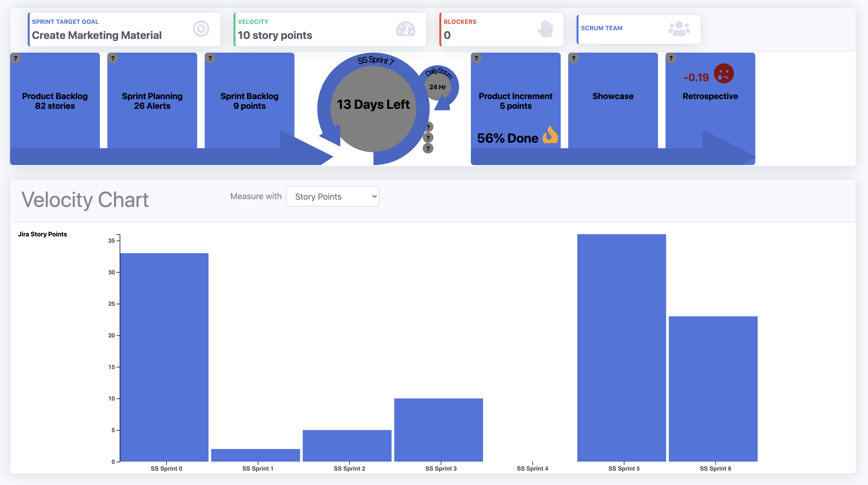Click the SS Sprint 2 bar

point(347,446)
